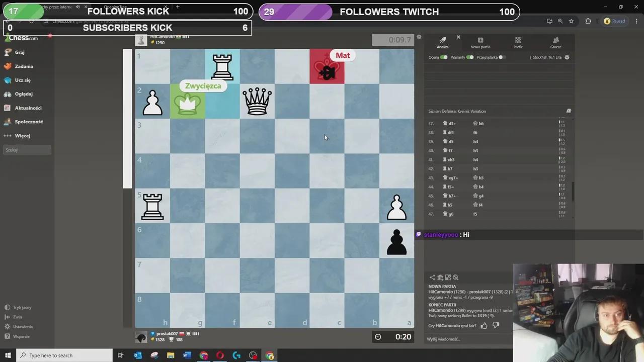Click the Chess.com logo

[23, 38]
